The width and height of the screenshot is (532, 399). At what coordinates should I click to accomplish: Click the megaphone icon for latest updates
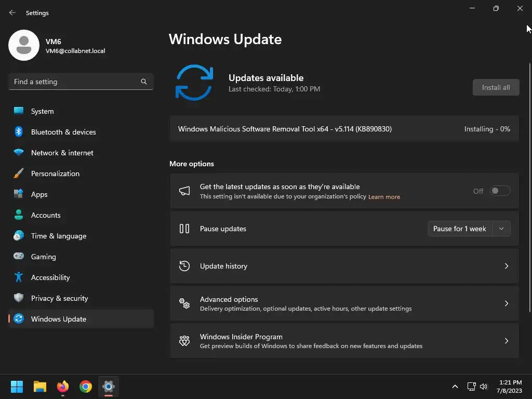pos(184,191)
